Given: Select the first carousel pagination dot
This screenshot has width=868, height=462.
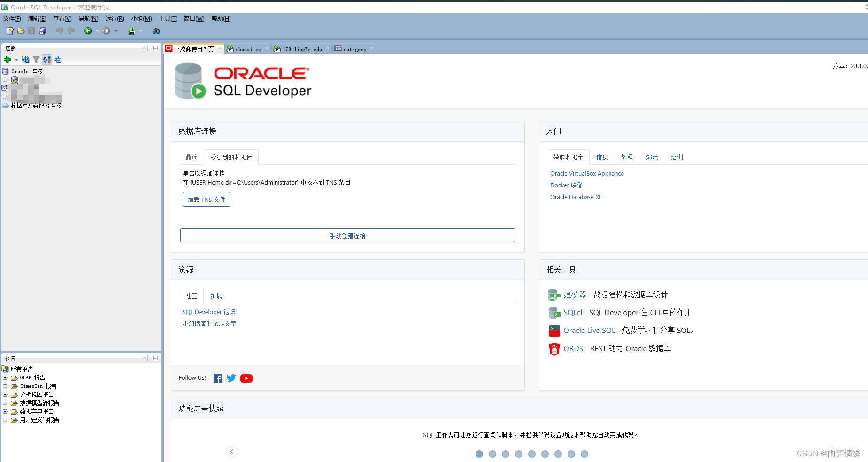Looking at the screenshot, I should pyautogui.click(x=479, y=454).
